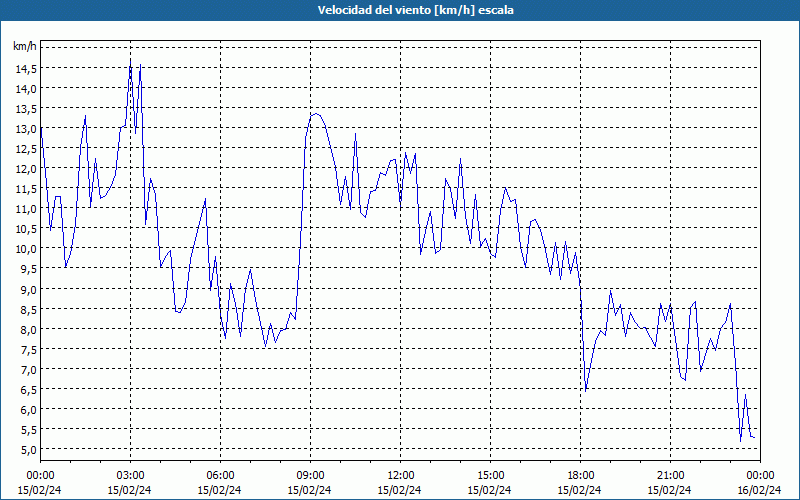Click the 9,0 y-axis label

28,289
